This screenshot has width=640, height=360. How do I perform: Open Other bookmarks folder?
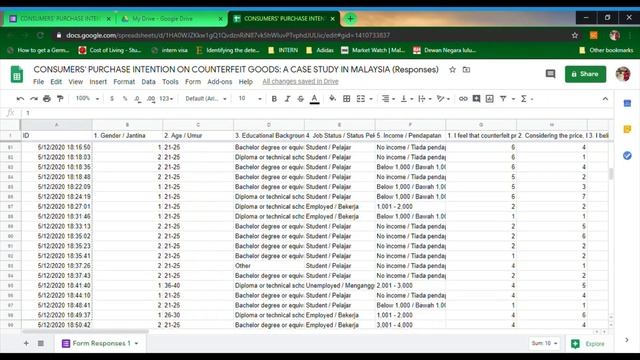click(606, 50)
